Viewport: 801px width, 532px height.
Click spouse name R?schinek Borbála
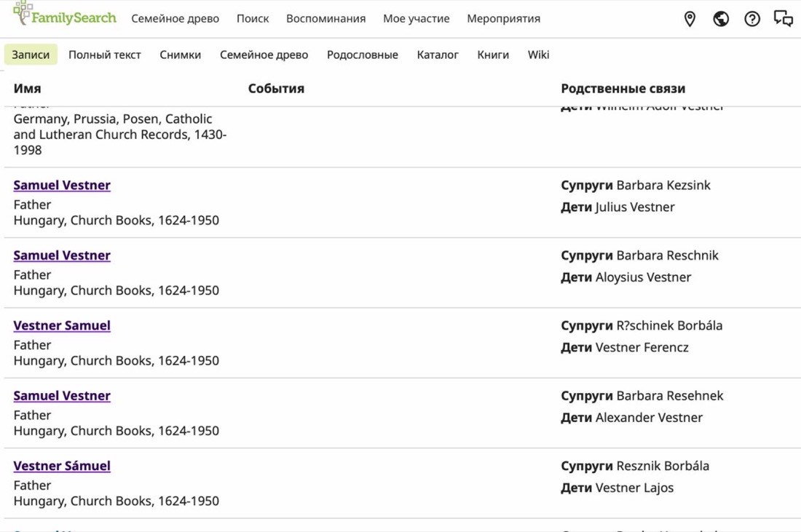coord(669,326)
